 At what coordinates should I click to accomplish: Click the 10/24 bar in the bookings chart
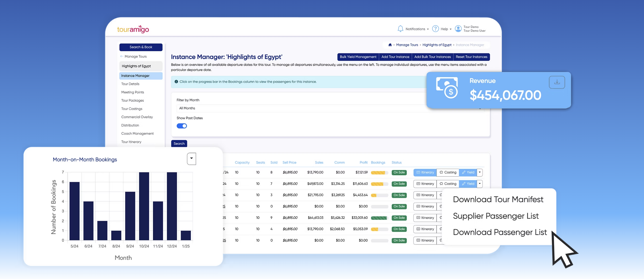pyautogui.click(x=144, y=206)
